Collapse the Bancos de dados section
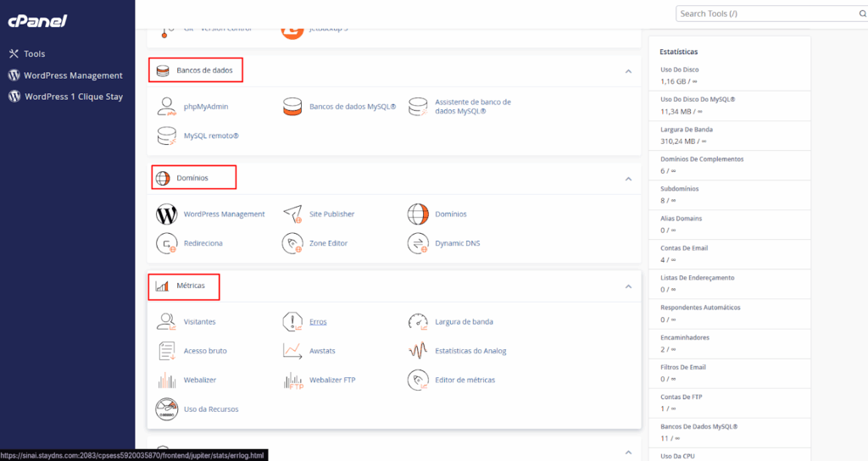The height and width of the screenshot is (461, 868). tap(628, 71)
